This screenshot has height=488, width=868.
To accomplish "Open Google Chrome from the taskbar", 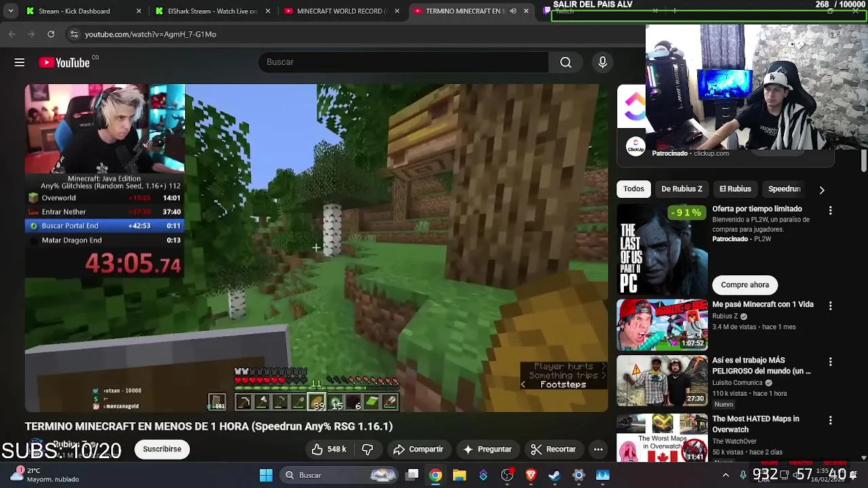I will 435,475.
